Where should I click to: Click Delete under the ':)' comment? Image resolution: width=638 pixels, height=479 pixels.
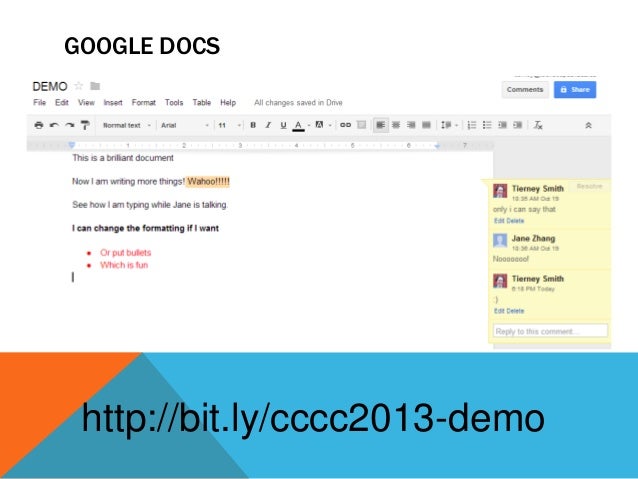516,311
